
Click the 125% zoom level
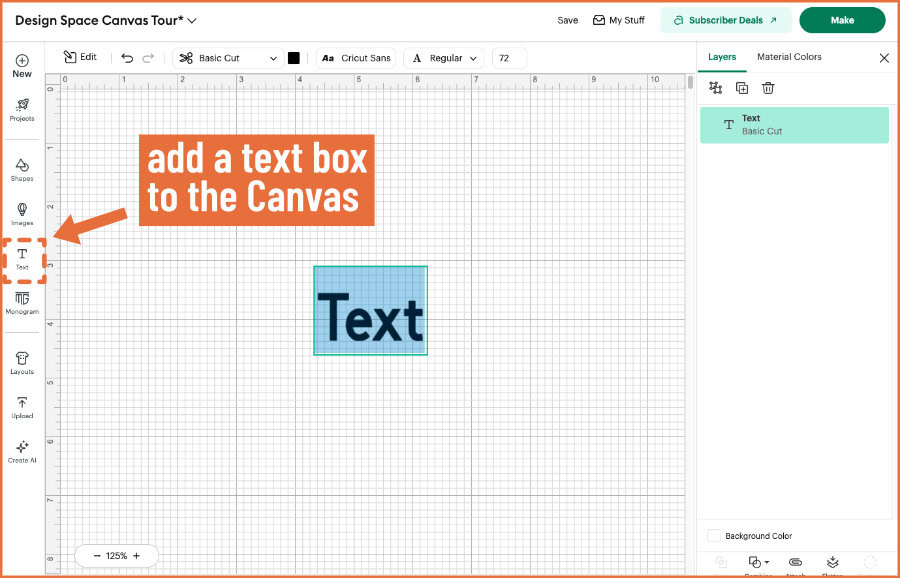click(117, 556)
